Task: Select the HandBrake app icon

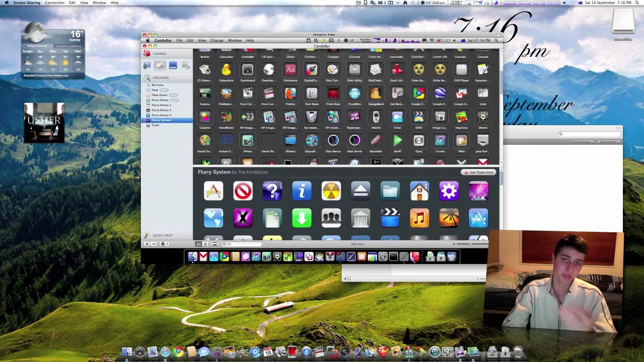Action: (x=226, y=117)
